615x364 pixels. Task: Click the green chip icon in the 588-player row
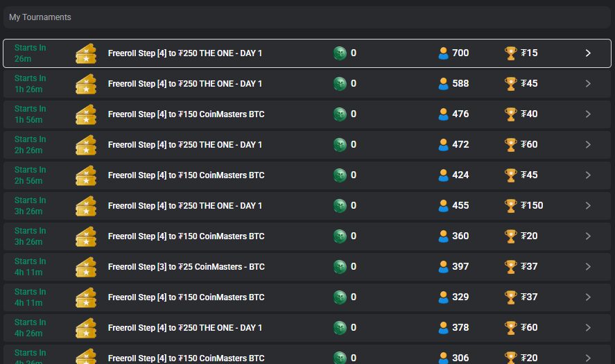click(340, 84)
